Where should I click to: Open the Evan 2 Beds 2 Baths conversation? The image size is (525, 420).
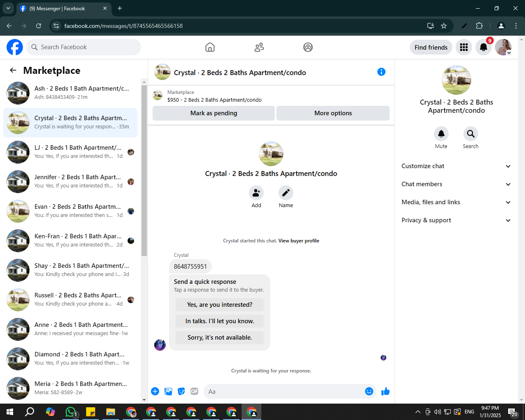(x=71, y=211)
